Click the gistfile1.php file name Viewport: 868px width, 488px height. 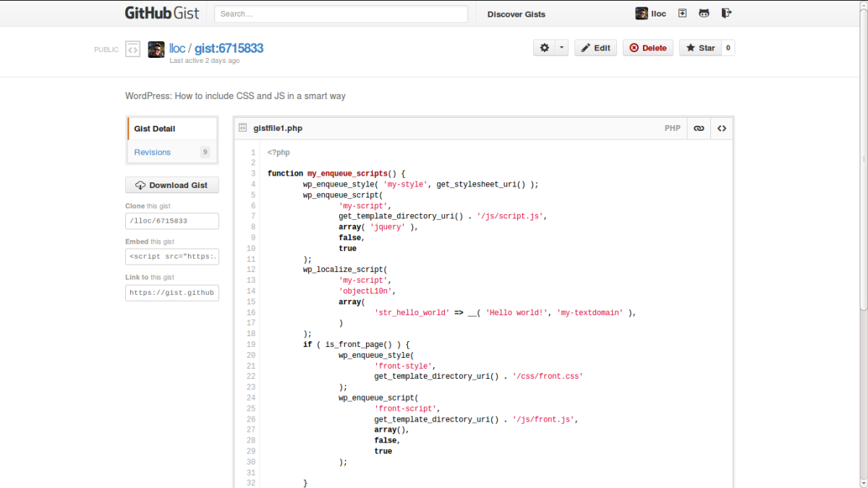pos(278,128)
